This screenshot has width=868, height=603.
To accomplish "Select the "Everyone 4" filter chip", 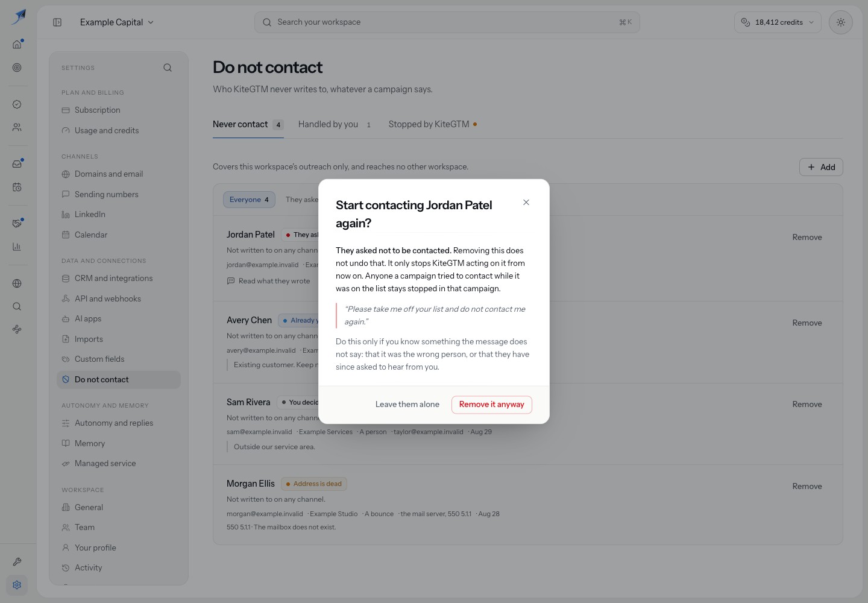I will coord(249,200).
